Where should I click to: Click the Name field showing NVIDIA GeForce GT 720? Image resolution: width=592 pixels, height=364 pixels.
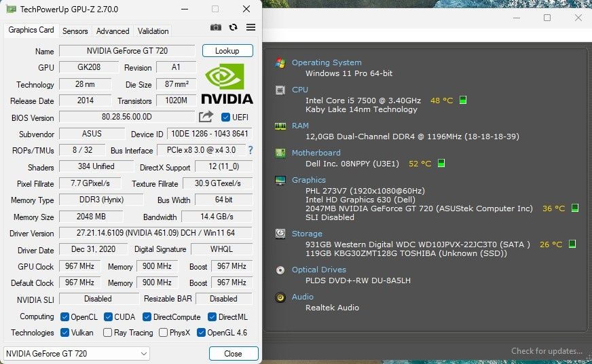[x=127, y=51]
